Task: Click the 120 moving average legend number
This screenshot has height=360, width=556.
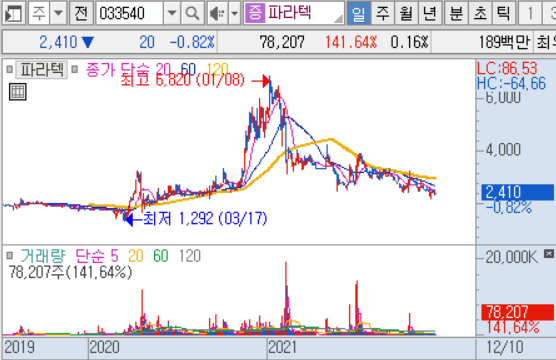Action: click(x=217, y=69)
